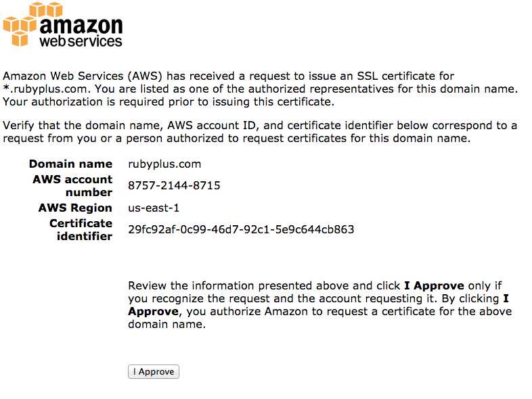Click the I Approve button

154,371
